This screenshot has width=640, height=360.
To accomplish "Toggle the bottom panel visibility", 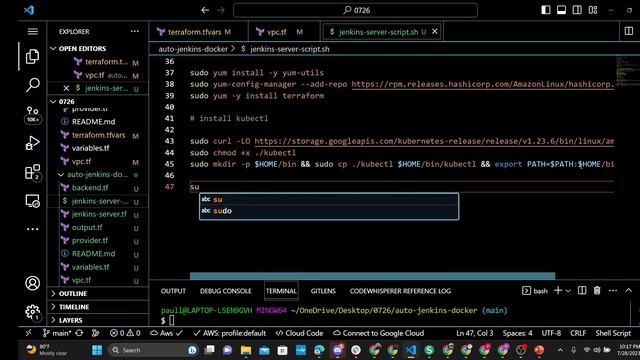I will [562, 10].
